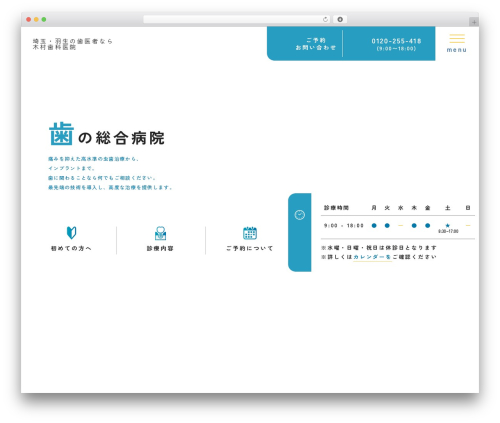Open the ご予約 お問い合わせ reservation button
Image resolution: width=500 pixels, height=423 pixels.
(x=316, y=44)
